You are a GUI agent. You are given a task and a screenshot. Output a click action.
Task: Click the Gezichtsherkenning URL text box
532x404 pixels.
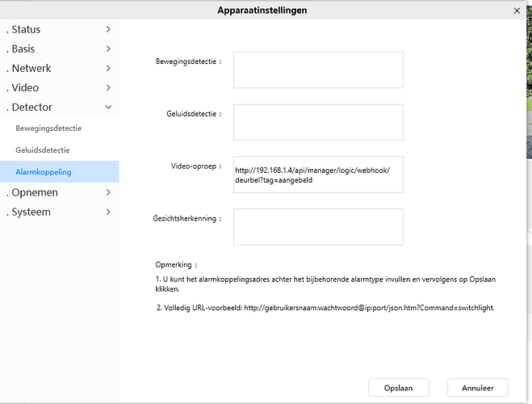pyautogui.click(x=318, y=227)
